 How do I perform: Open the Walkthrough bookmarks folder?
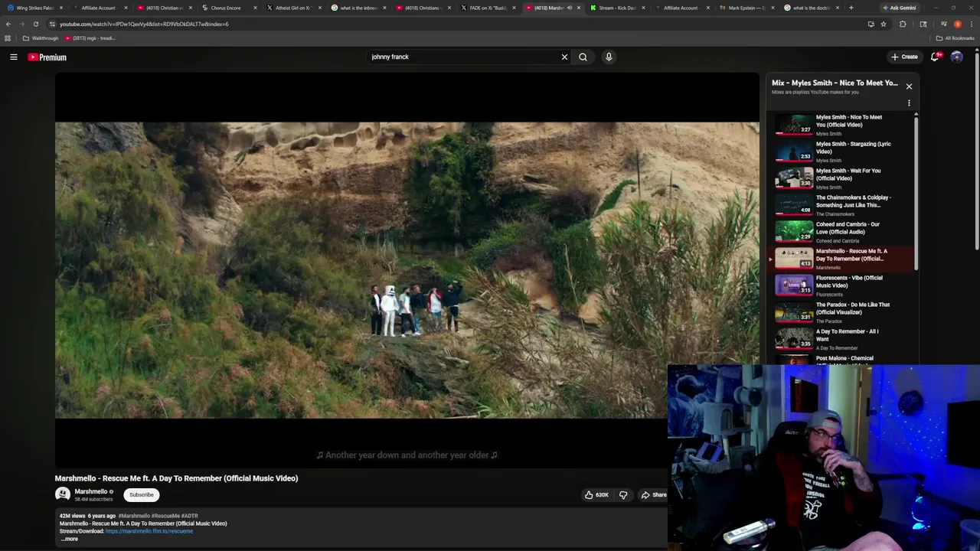click(41, 38)
